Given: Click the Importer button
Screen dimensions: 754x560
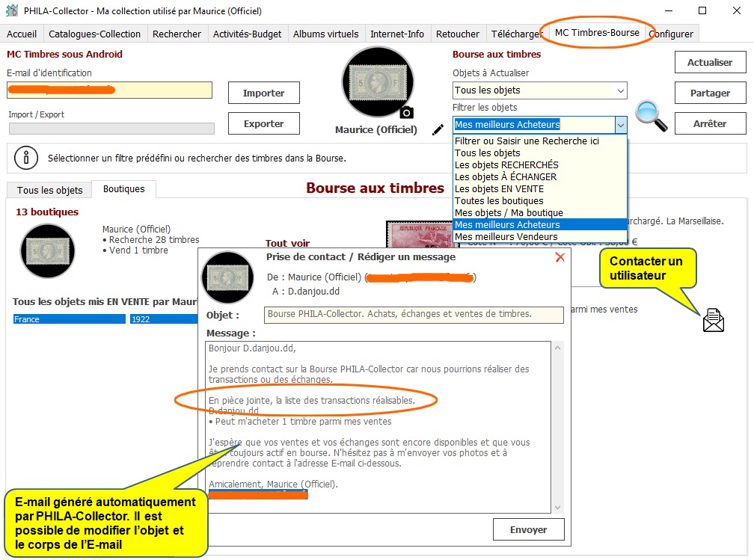Looking at the screenshot, I should point(263,93).
